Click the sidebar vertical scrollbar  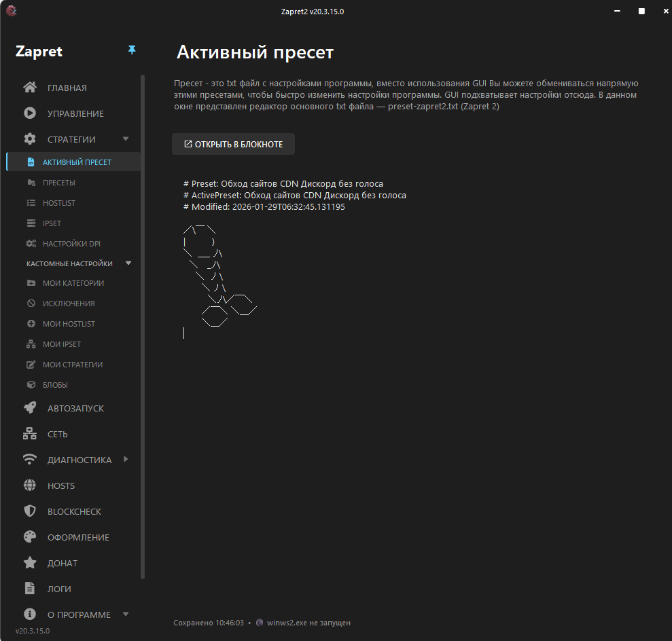[x=143, y=326]
